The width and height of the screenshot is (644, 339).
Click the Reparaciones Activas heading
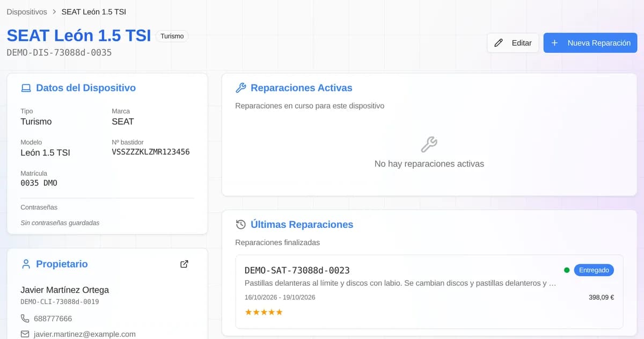pos(302,88)
